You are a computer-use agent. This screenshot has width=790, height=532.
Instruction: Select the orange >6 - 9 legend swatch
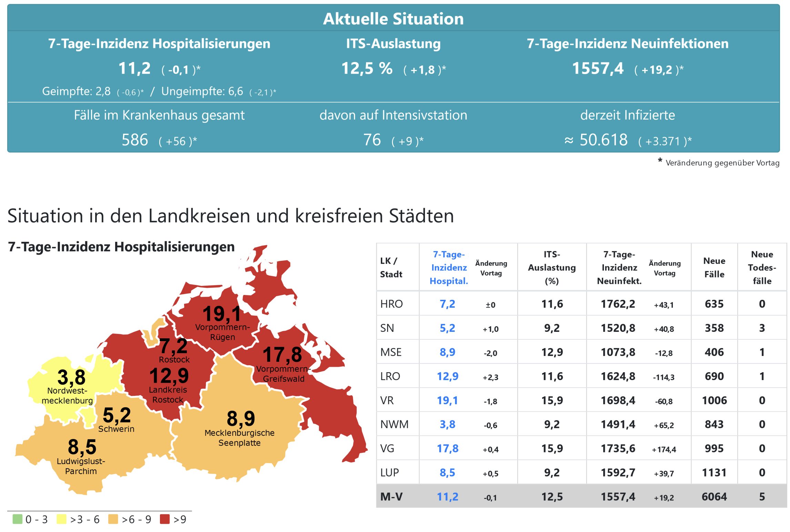click(113, 519)
